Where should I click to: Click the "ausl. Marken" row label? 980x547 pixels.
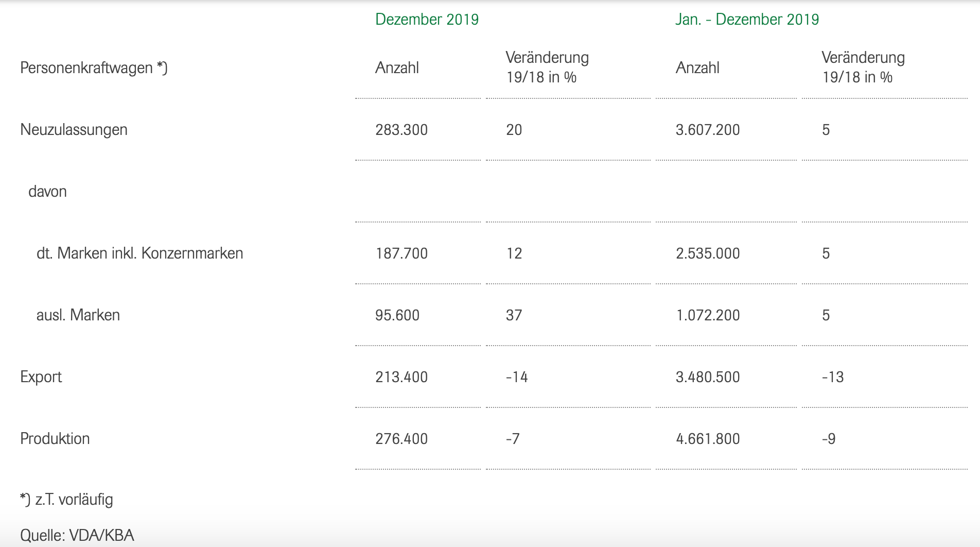[78, 315]
